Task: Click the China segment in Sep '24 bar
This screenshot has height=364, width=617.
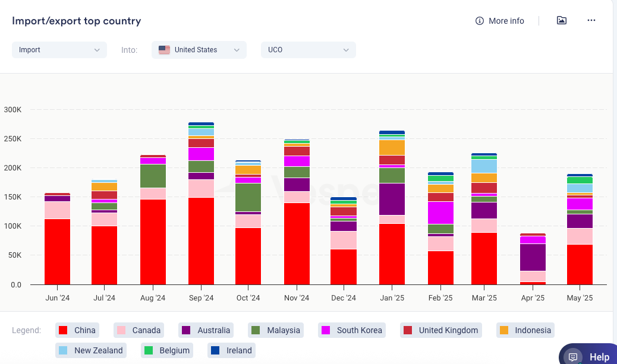Action: [x=201, y=240]
